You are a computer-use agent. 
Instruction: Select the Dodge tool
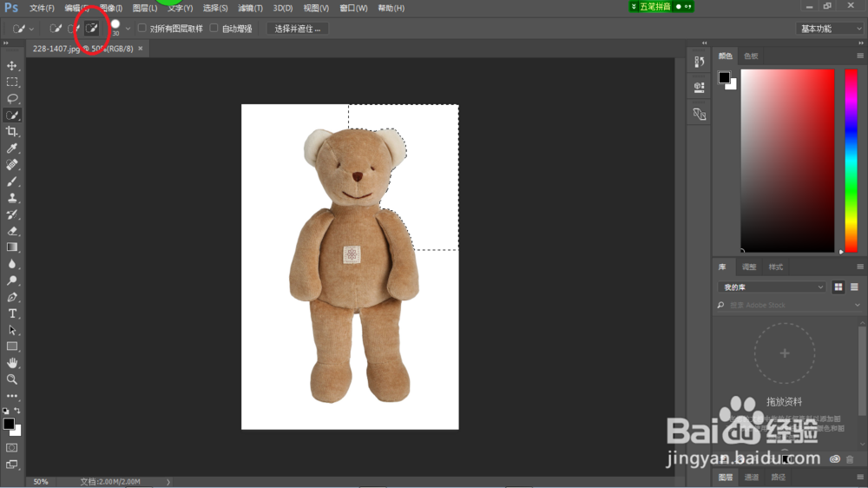pyautogui.click(x=11, y=280)
